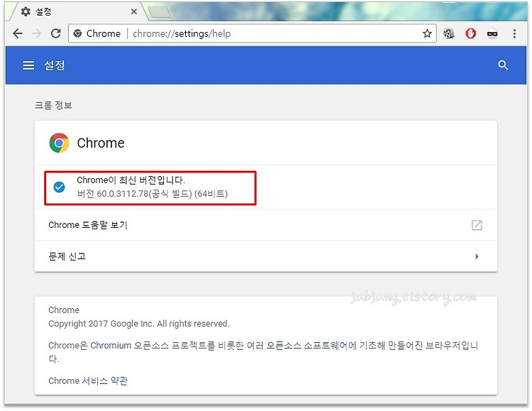Open the Chromium link

tap(111, 346)
